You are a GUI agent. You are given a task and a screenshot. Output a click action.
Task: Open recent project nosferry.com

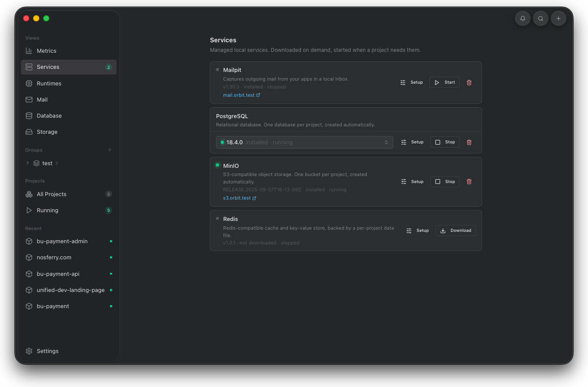(68, 257)
